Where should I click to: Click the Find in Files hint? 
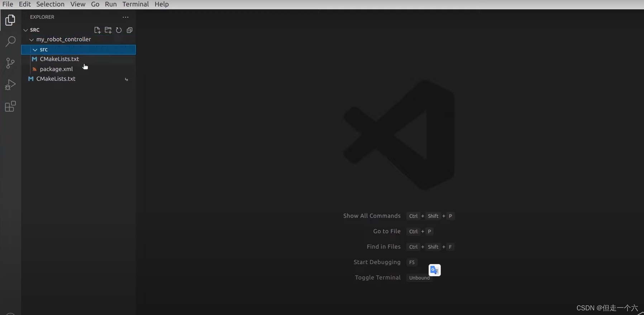(383, 247)
